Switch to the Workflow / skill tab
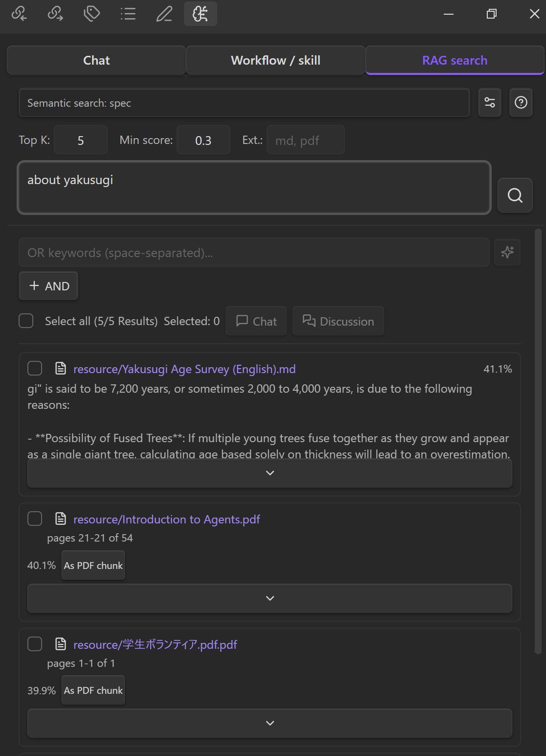Screen dimensions: 546x756 coord(275,60)
